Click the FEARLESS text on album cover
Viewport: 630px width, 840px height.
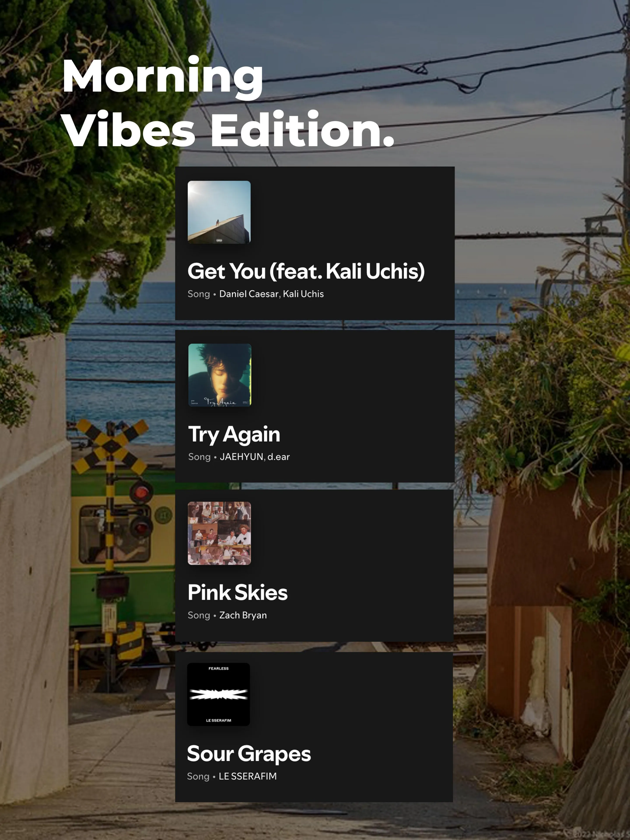(219, 668)
